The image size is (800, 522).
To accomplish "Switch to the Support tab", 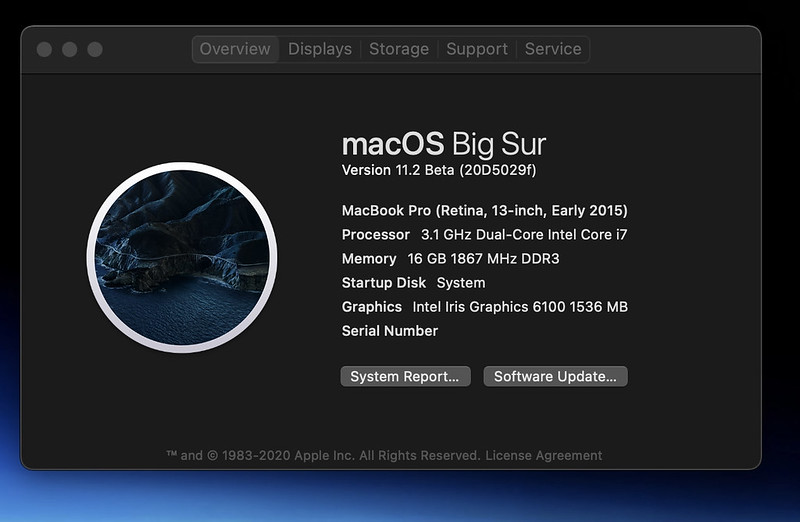I will click(x=477, y=49).
